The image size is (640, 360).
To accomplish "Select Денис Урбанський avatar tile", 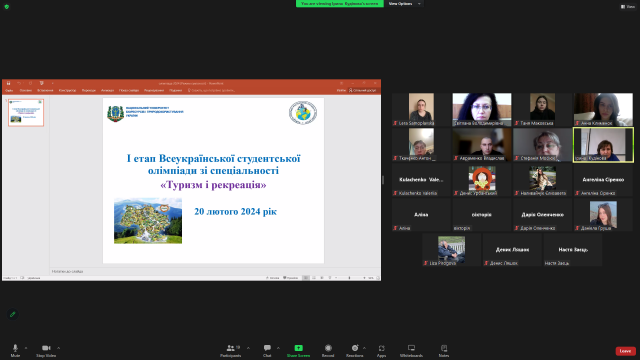I will (482, 180).
